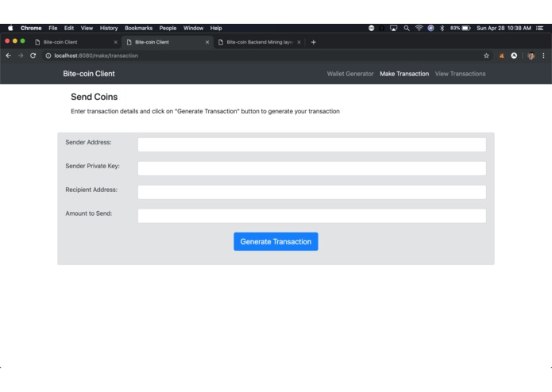Open the Help menu
This screenshot has height=392, width=552.
216,28
